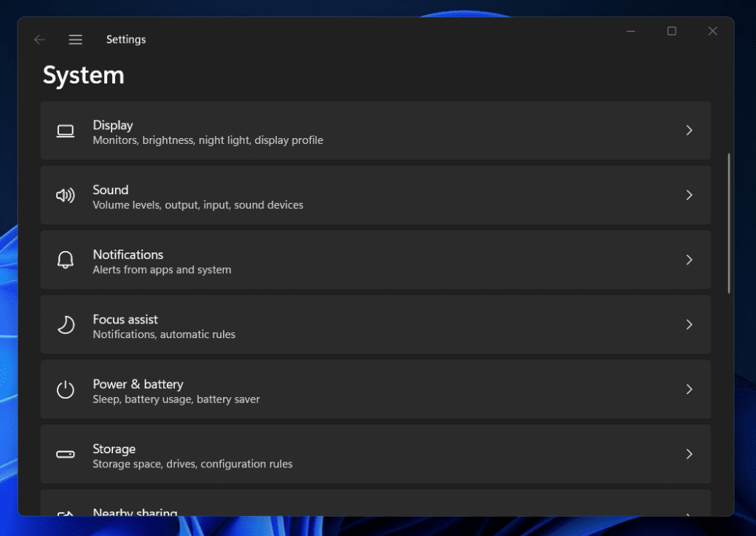
Task: Open Power & battery settings
Action: (377, 390)
